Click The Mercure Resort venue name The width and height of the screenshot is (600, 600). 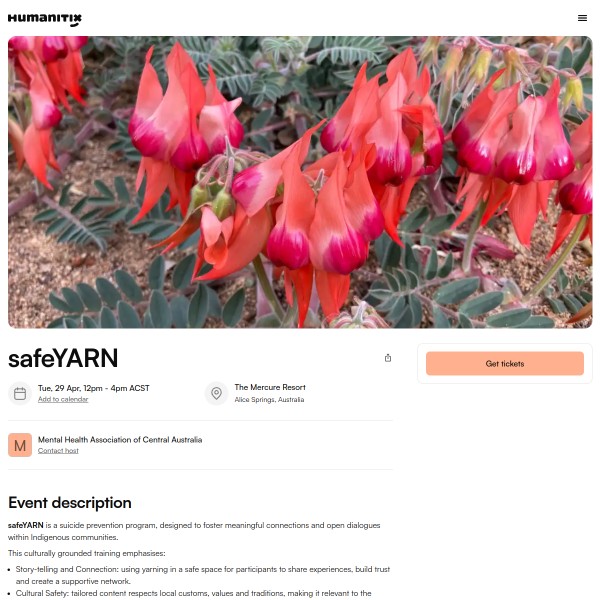(x=270, y=387)
